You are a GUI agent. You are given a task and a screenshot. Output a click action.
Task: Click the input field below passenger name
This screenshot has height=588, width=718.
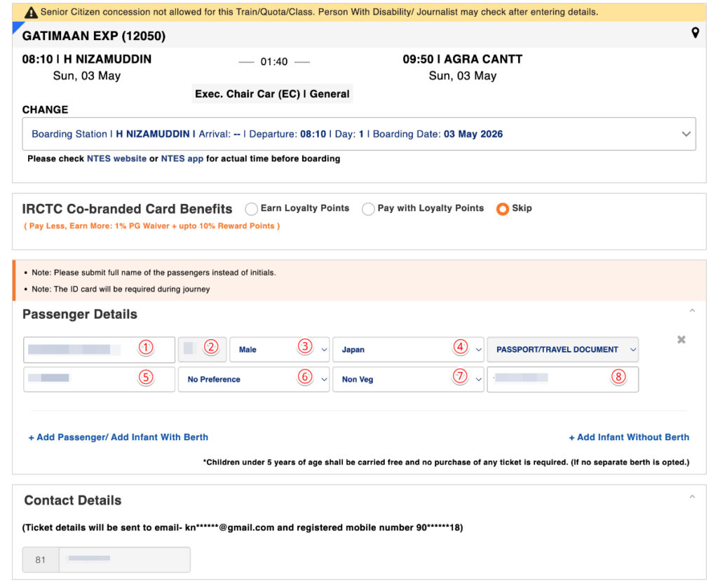(99, 379)
